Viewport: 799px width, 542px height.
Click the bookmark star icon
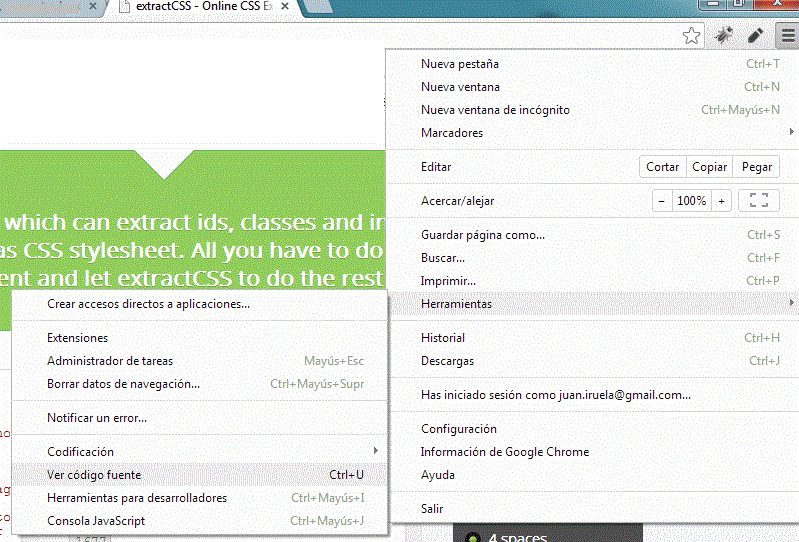(x=691, y=36)
